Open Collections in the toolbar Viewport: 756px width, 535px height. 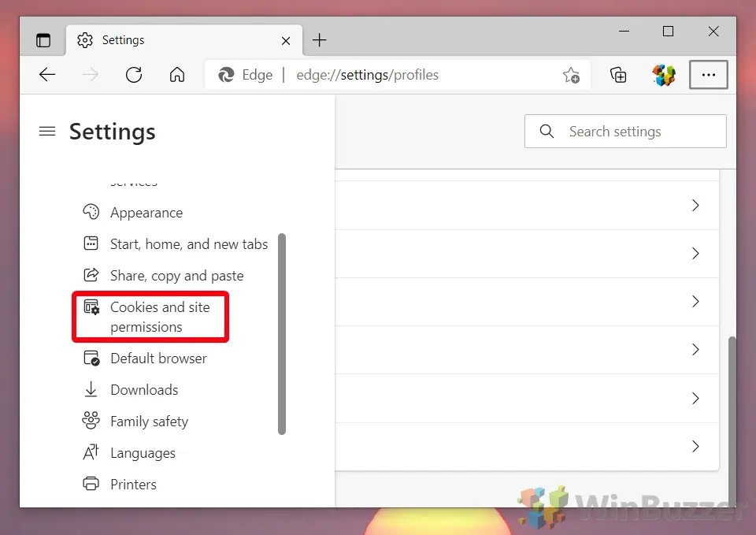point(618,75)
